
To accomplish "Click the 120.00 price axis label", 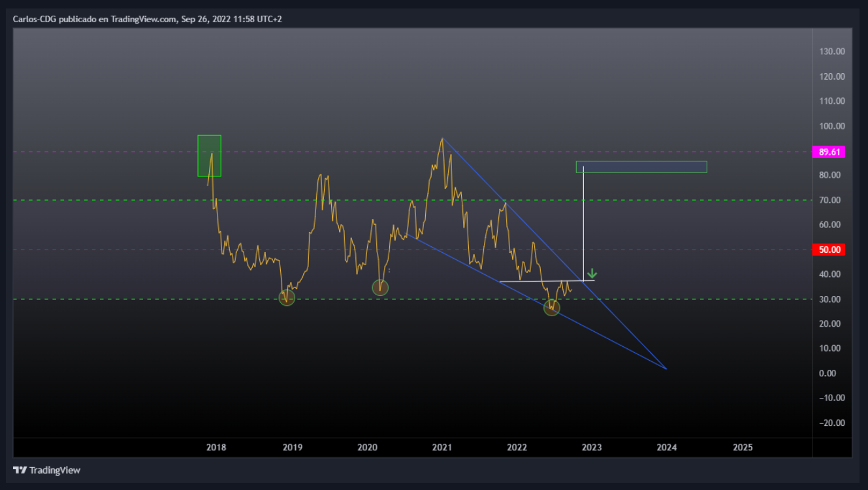I will (831, 76).
